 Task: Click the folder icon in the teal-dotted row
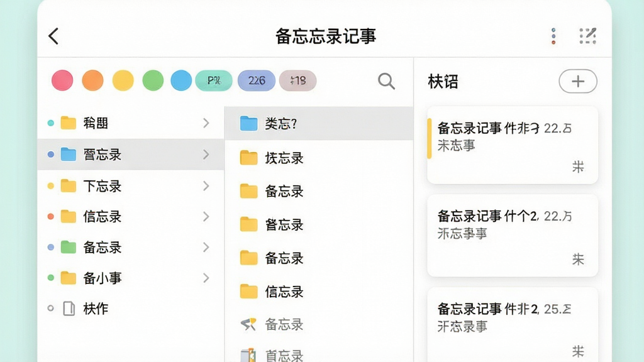(x=68, y=123)
